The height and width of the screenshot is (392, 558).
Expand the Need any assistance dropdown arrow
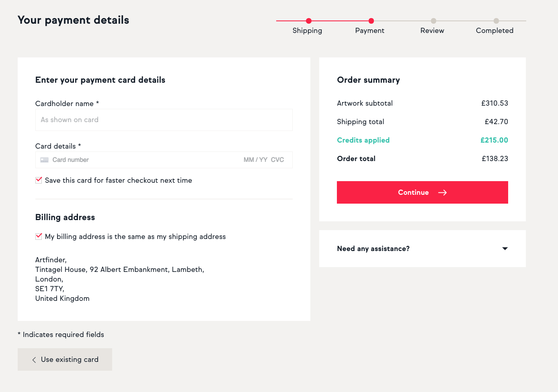pos(505,249)
